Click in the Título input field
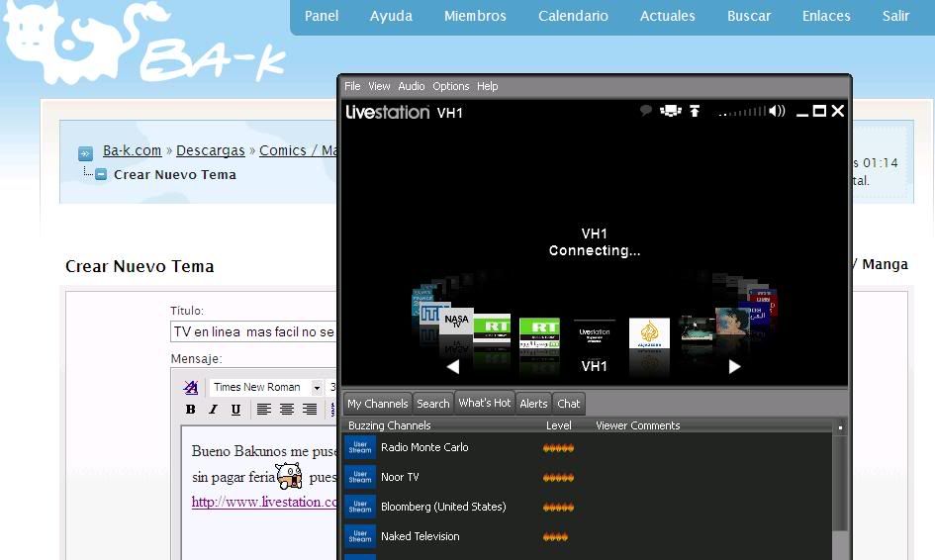 point(253,331)
